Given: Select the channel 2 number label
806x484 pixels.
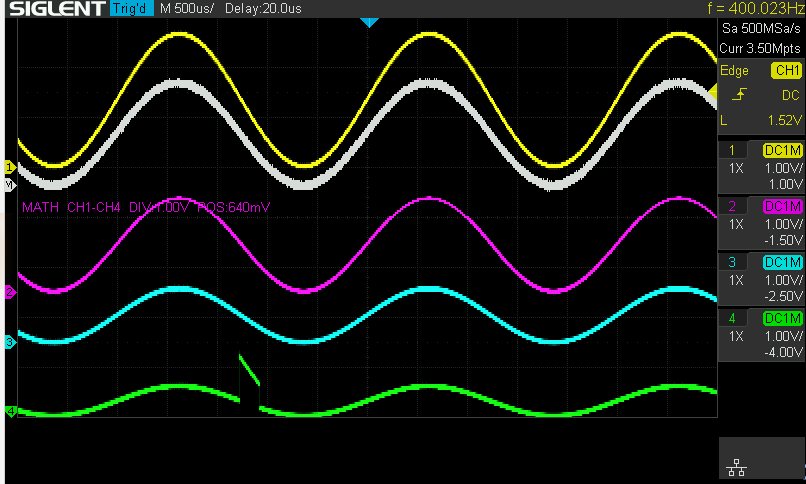Looking at the screenshot, I should [731, 206].
